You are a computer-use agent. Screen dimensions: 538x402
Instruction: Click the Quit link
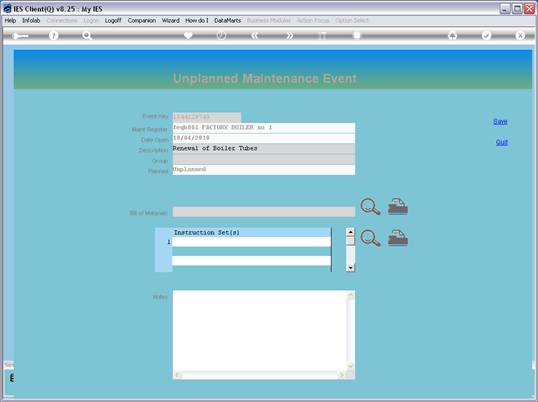pyautogui.click(x=502, y=142)
